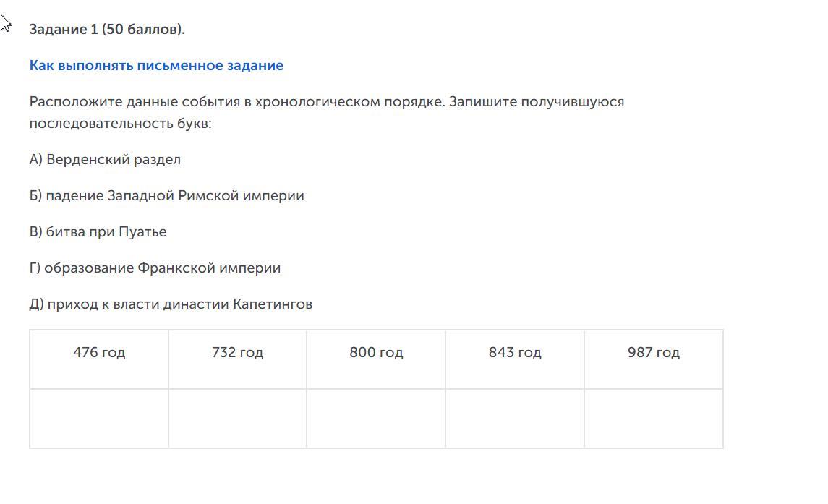Click the empty answer cell under 987 год
Image resolution: width=828 pixels, height=504 pixels.
654,419
